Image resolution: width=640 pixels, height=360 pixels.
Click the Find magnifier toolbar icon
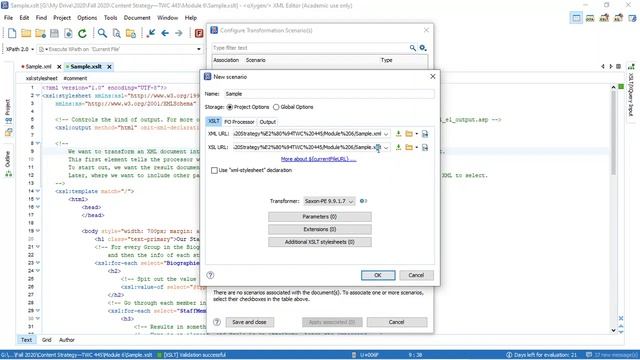click(102, 33)
